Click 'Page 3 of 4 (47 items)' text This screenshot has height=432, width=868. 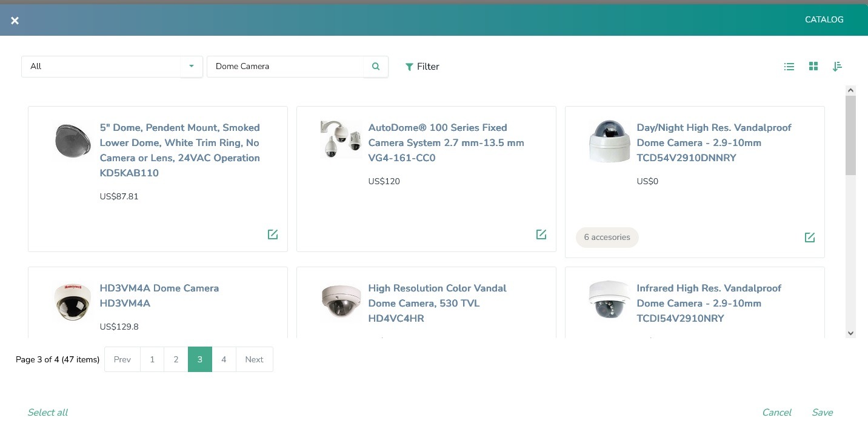tap(58, 359)
